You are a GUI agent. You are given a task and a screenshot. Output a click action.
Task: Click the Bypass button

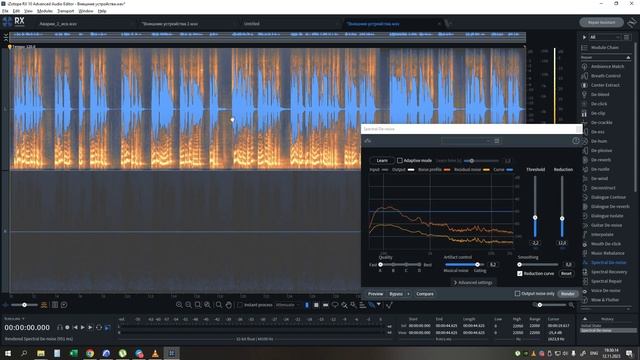(396, 294)
